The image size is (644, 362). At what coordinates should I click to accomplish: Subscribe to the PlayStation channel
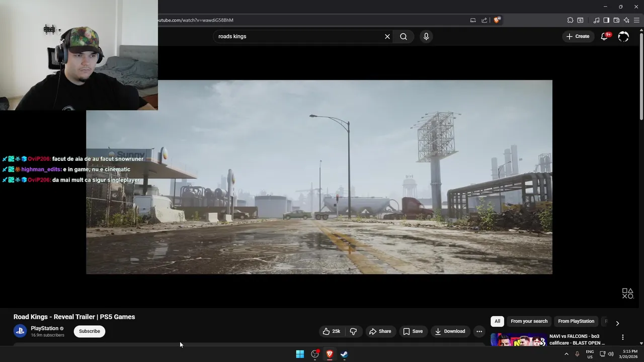click(x=90, y=331)
